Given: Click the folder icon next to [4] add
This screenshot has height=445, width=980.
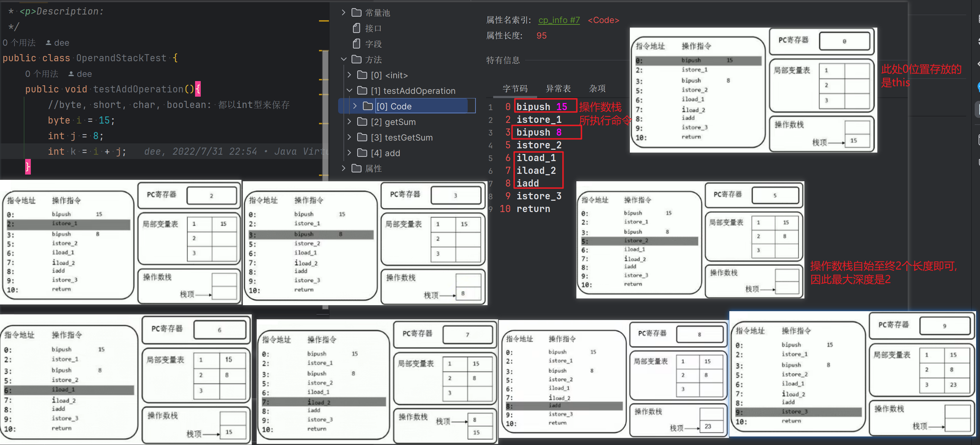Looking at the screenshot, I should (x=362, y=153).
